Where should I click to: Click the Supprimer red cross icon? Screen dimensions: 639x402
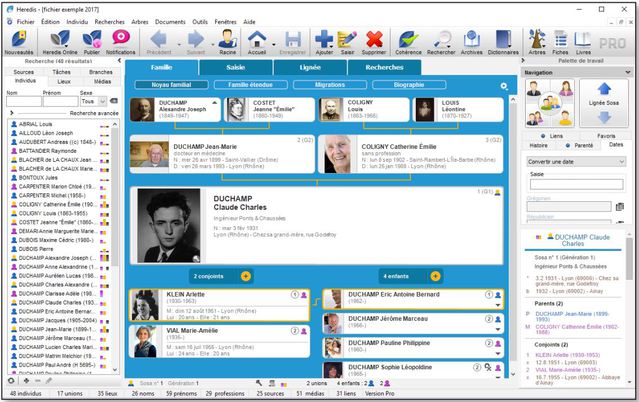374,42
